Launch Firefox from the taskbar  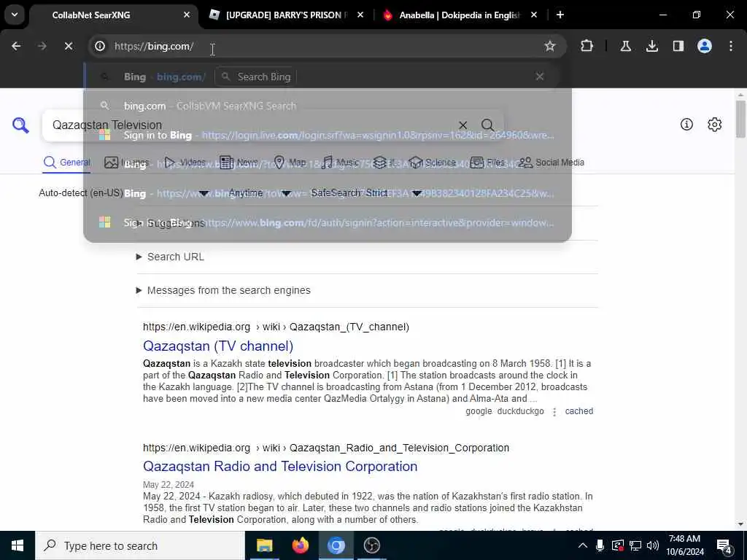coord(300,545)
